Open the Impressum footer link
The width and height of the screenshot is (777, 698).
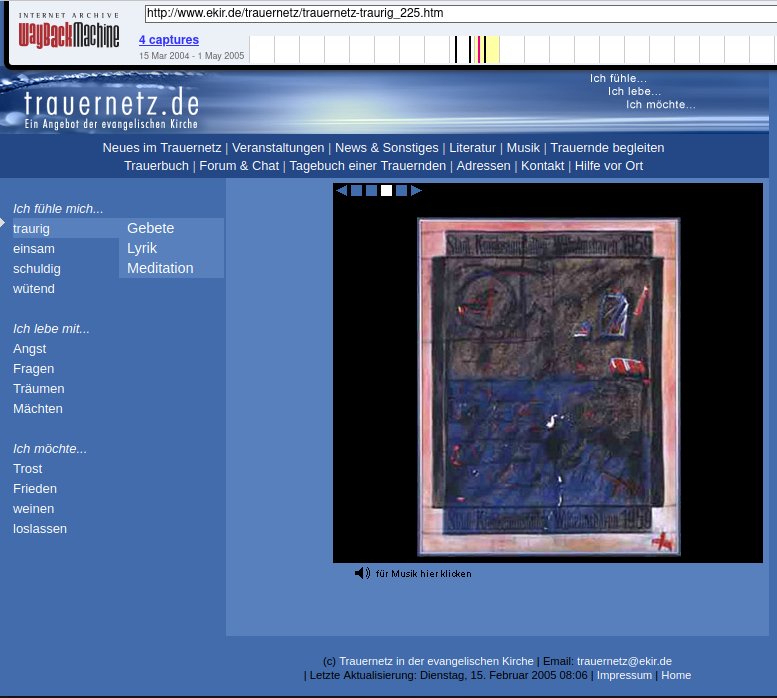point(624,675)
